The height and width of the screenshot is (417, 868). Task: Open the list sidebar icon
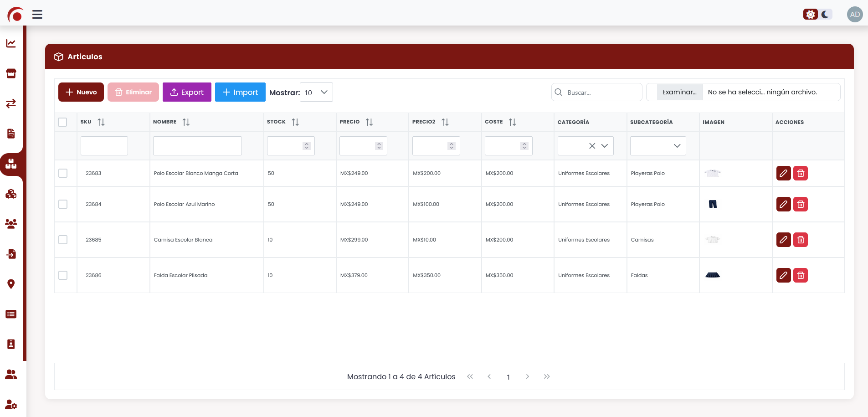pos(11,314)
